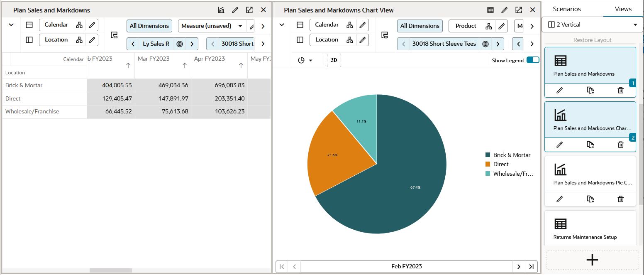Click the link-slice icon in left table panel
The image size is (644, 275).
114,35
